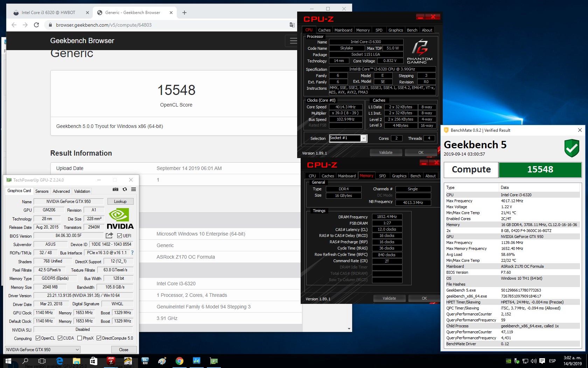Click the Core Speed value '4014.3 MHz' in CPU-Z

coord(345,107)
